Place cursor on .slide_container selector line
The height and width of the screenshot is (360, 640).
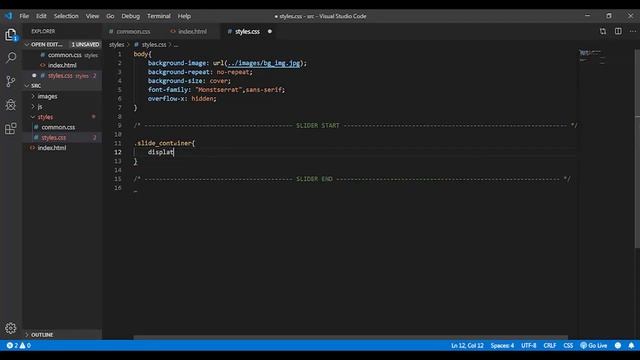[x=164, y=143]
